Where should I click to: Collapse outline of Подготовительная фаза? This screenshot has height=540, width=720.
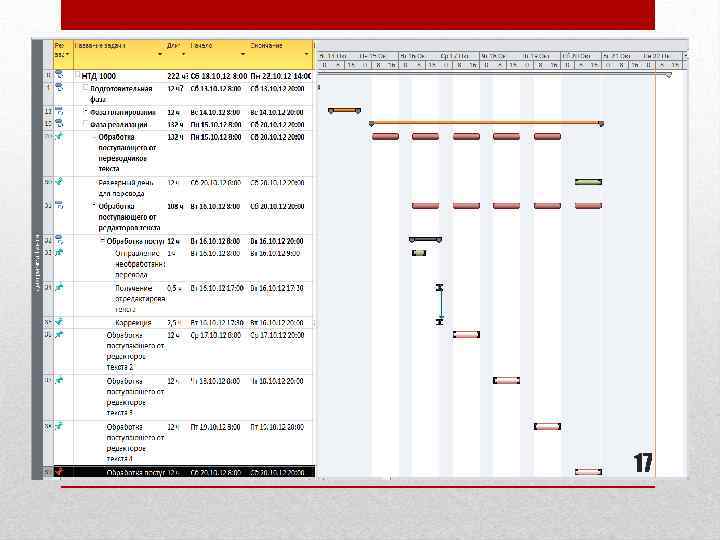point(85,87)
